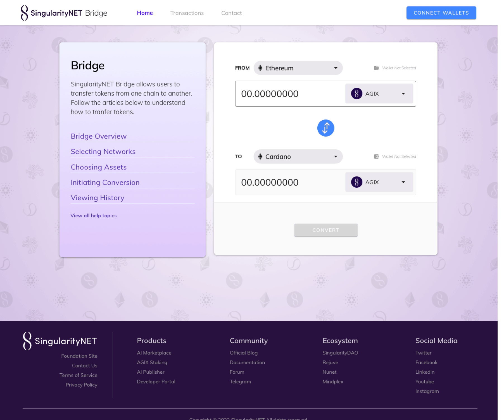This screenshot has height=420, width=504.
Task: Open the Contact nav tab
Action: (x=231, y=13)
